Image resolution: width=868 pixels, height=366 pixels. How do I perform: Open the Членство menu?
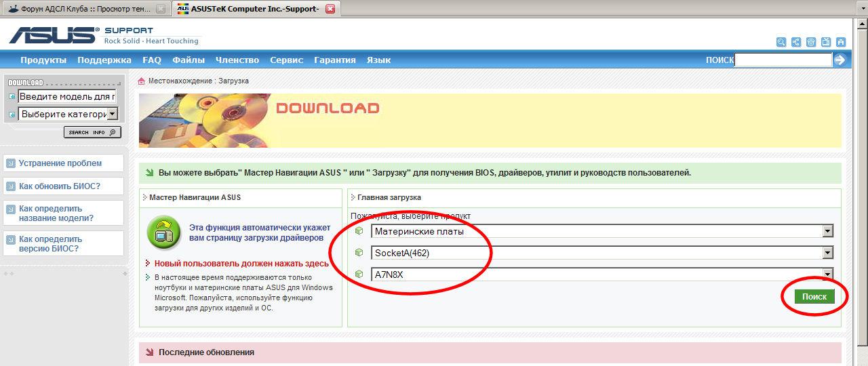point(237,60)
